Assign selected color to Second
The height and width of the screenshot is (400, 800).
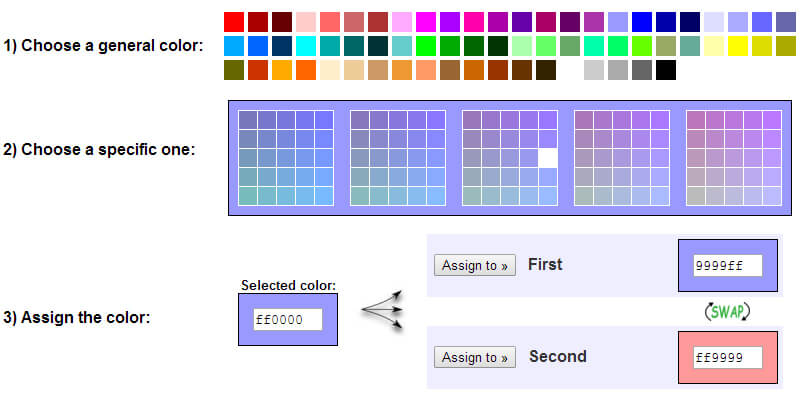tap(475, 357)
